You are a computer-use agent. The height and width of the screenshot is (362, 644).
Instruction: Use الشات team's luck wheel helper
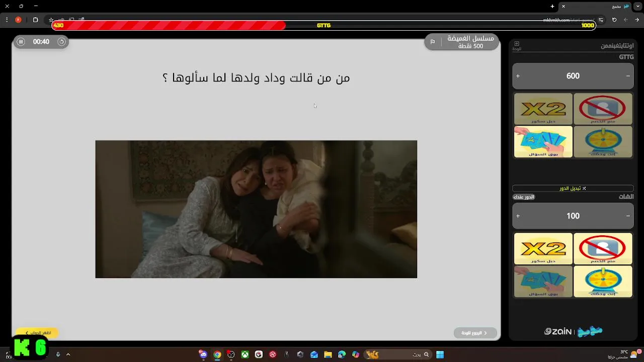(603, 281)
